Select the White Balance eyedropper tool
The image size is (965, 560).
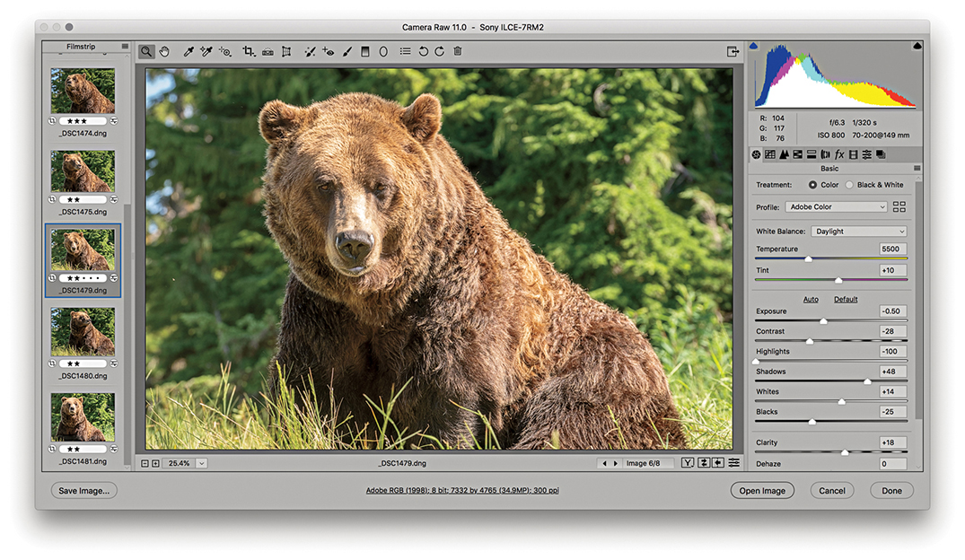point(189,52)
